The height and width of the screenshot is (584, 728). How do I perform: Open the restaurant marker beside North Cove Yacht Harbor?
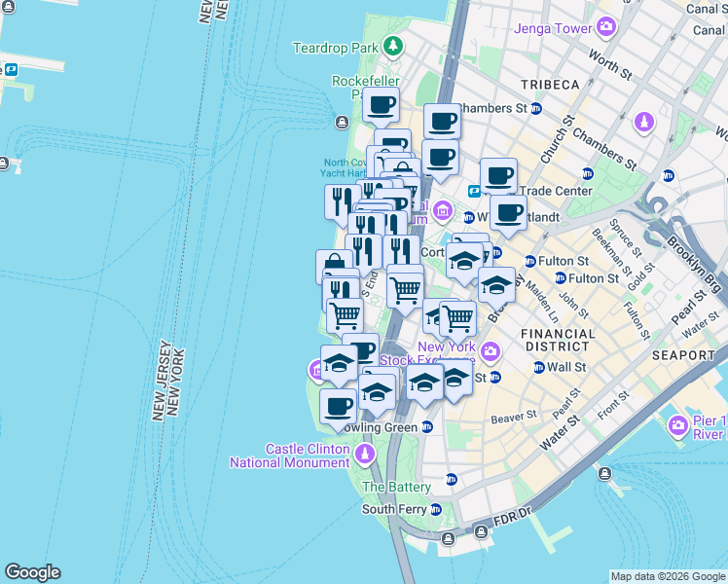(x=341, y=202)
